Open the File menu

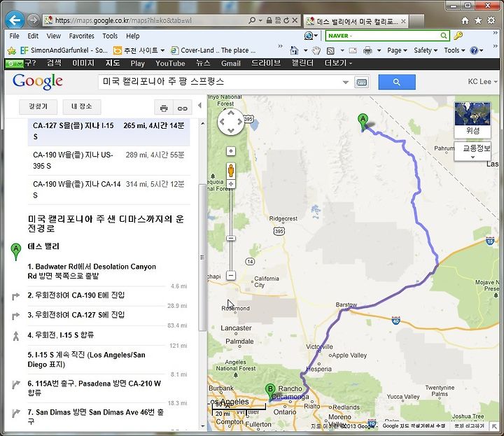[14, 36]
